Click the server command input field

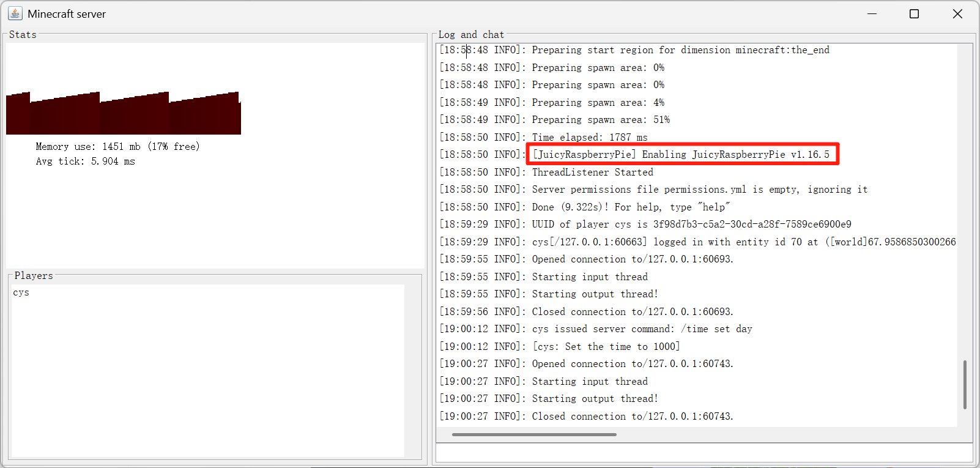point(704,453)
